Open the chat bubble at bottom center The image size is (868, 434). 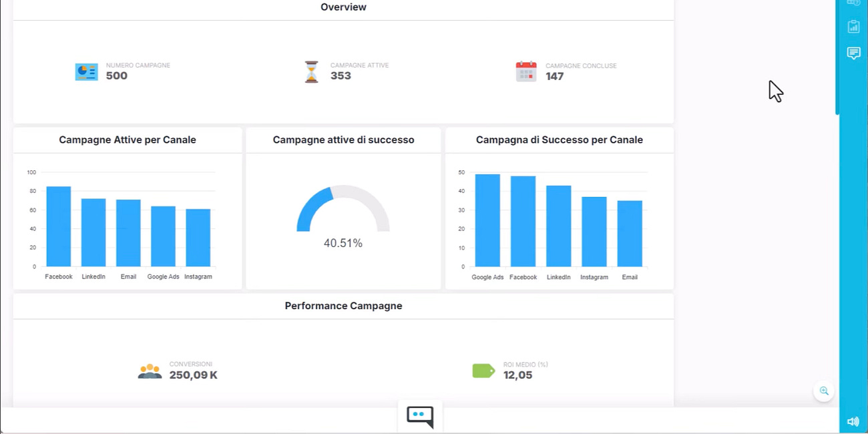(x=420, y=415)
